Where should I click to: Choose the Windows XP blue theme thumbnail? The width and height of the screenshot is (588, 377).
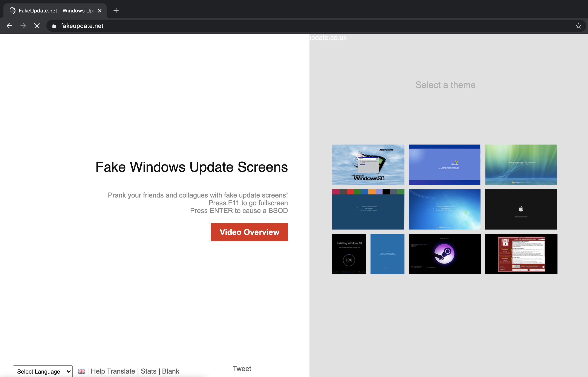pyautogui.click(x=444, y=164)
